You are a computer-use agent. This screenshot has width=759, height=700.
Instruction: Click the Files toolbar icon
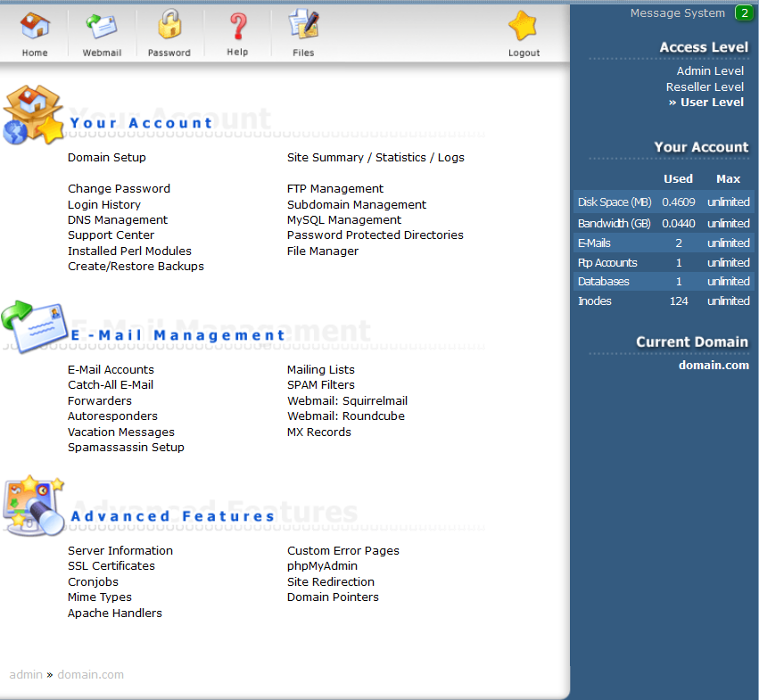[x=303, y=26]
